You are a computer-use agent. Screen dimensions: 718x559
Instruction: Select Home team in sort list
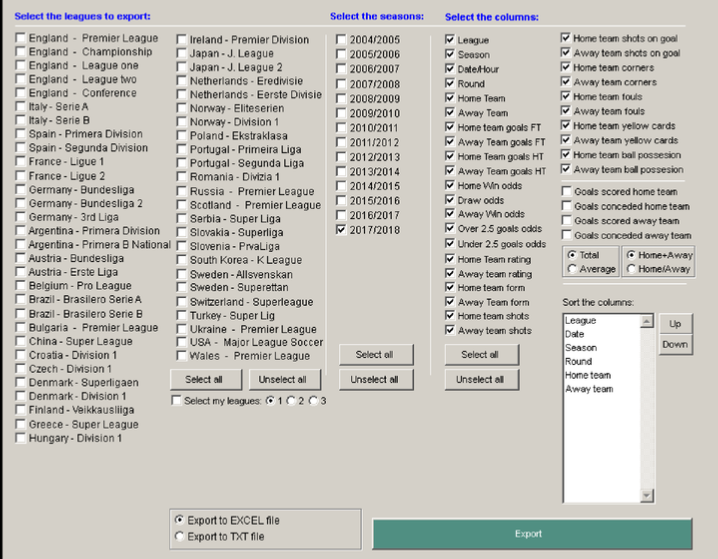pyautogui.click(x=588, y=375)
